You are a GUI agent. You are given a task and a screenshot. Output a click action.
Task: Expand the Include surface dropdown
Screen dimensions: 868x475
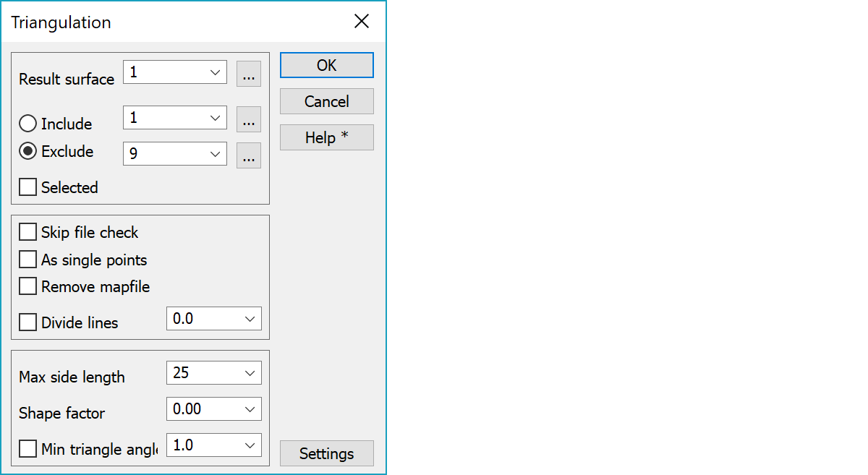click(175, 117)
